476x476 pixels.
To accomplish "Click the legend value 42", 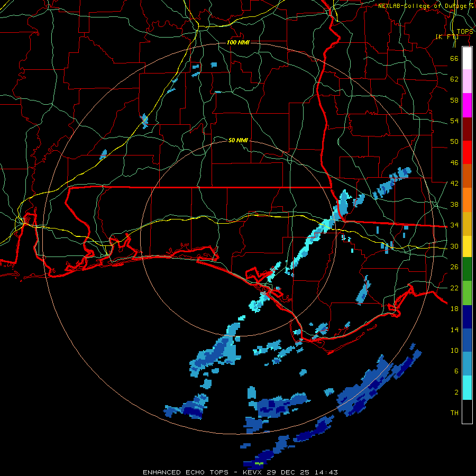I will pos(454,184).
